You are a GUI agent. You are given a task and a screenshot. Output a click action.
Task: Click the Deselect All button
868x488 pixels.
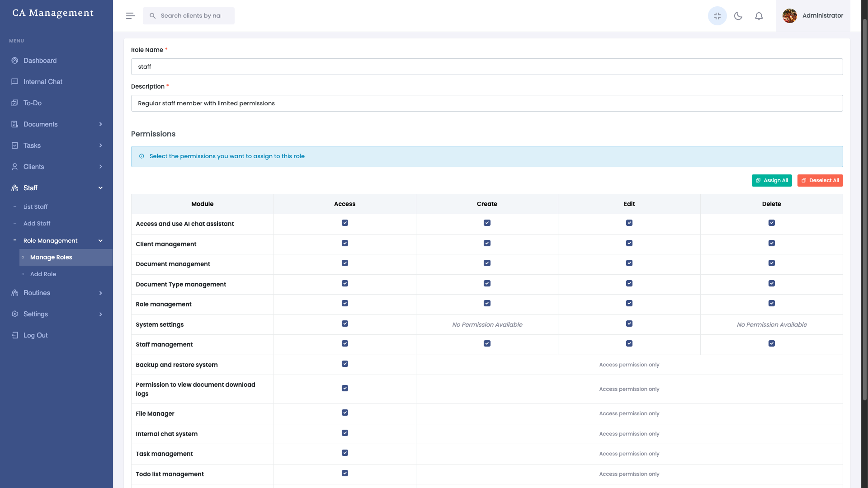(x=820, y=180)
